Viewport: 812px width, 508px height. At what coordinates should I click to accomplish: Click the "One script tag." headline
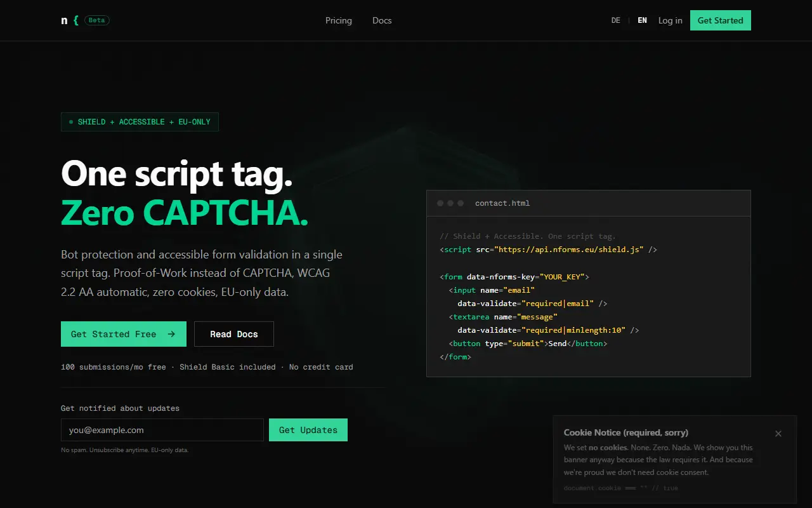point(177,173)
